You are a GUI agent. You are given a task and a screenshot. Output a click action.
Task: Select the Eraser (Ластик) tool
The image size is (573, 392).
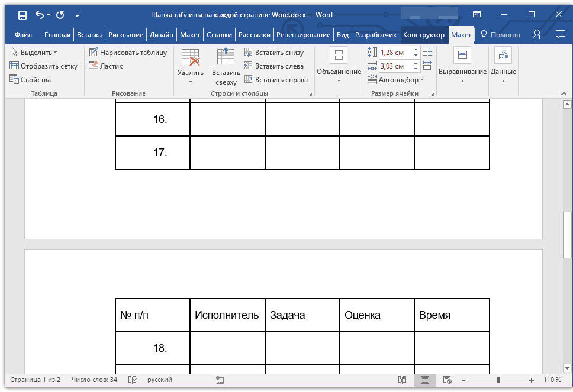coord(106,66)
